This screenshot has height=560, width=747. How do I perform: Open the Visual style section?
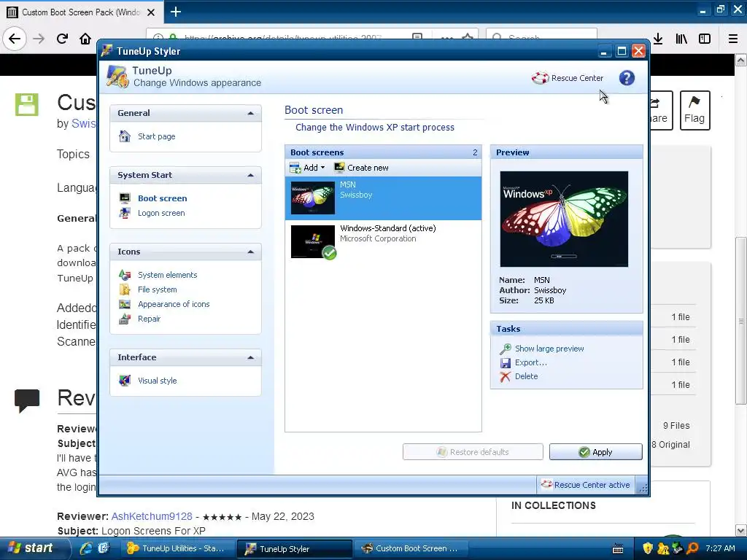click(x=157, y=381)
